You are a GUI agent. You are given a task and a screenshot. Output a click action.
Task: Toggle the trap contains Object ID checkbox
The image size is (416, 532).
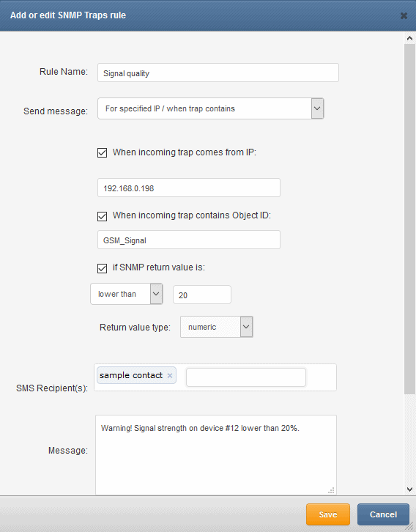coord(102,216)
